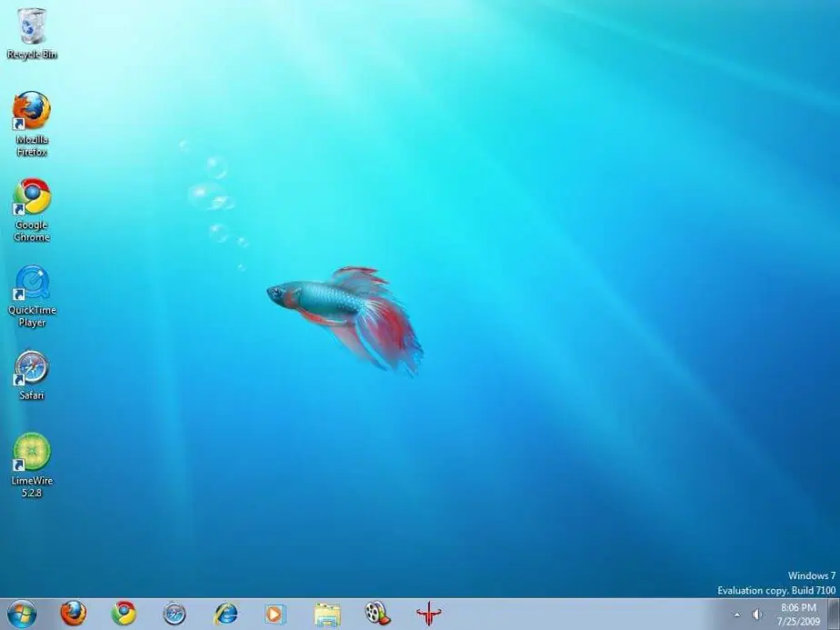Open the Windows Start menu orb
Image resolution: width=840 pixels, height=630 pixels.
click(22, 614)
